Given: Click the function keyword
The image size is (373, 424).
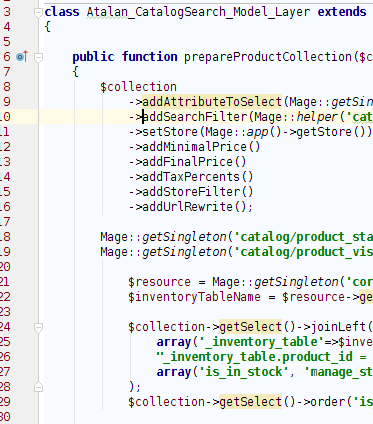Looking at the screenshot, I should [149, 57].
